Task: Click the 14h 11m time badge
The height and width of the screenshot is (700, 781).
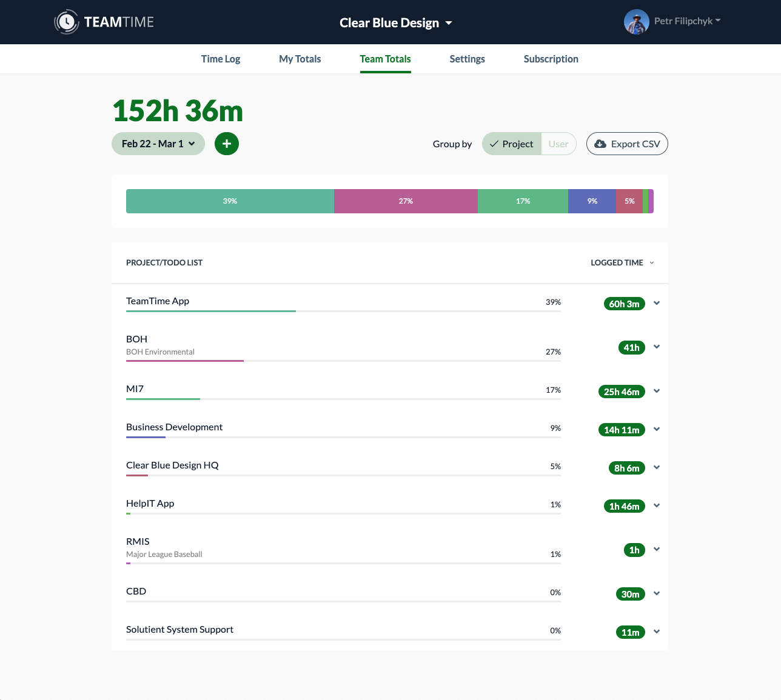Action: [x=622, y=430]
